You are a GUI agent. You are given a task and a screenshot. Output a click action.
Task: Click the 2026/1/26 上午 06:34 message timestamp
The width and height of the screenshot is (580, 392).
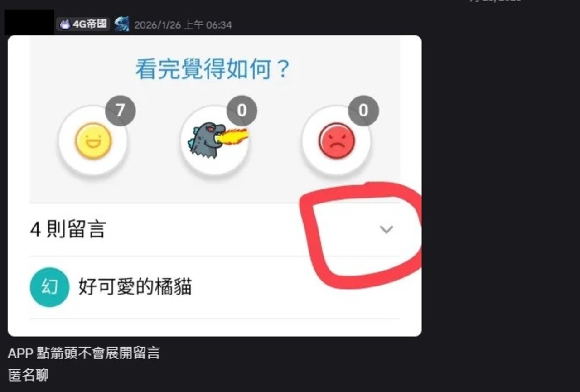point(183,25)
